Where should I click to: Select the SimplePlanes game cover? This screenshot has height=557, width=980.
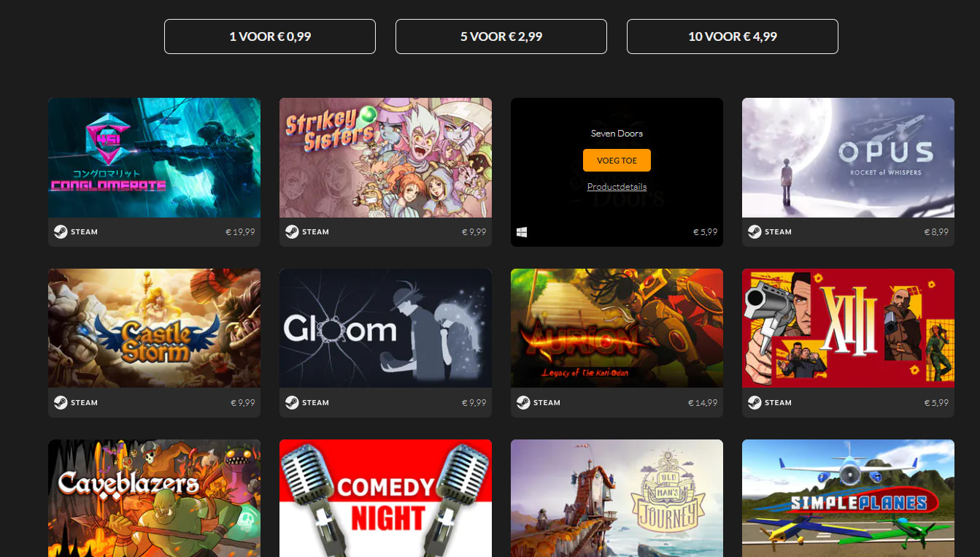pos(848,498)
